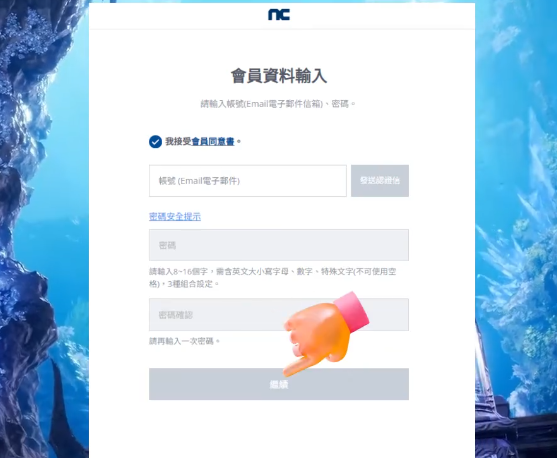Open the 密碼安全提示 password tips link
Image resolution: width=557 pixels, height=458 pixels.
click(175, 216)
